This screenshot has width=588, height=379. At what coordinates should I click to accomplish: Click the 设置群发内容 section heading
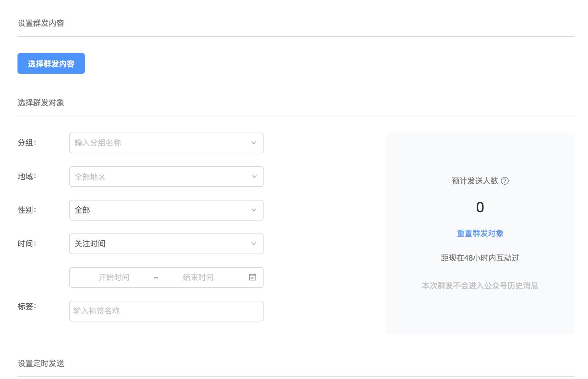[x=41, y=23]
